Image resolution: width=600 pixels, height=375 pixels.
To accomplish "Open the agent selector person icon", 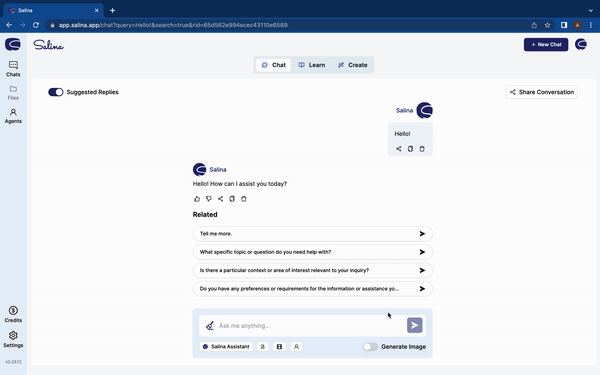I will (296, 347).
